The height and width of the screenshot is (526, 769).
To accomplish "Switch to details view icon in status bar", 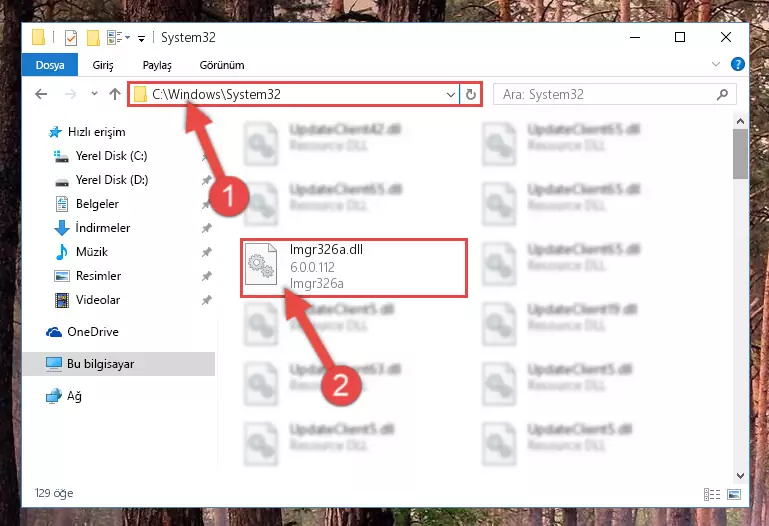I will (x=712, y=494).
